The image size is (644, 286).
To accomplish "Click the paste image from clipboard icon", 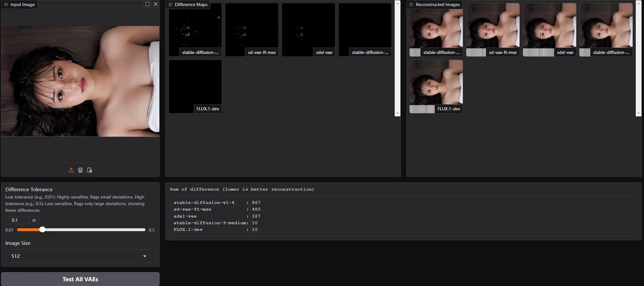I will 90,170.
